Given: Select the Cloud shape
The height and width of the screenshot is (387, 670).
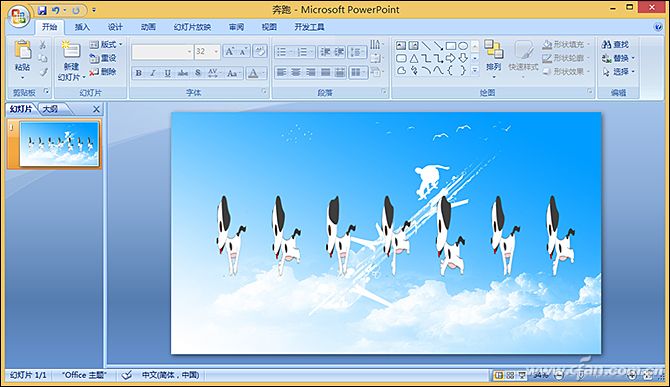Looking at the screenshot, I should tap(401, 70).
